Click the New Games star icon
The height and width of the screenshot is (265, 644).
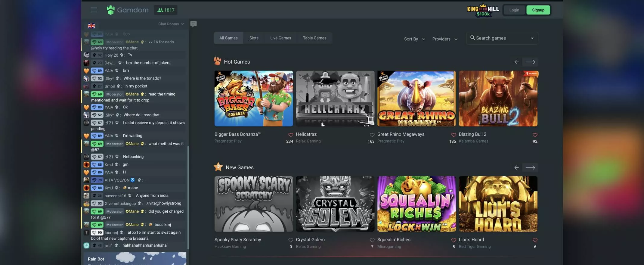click(218, 167)
